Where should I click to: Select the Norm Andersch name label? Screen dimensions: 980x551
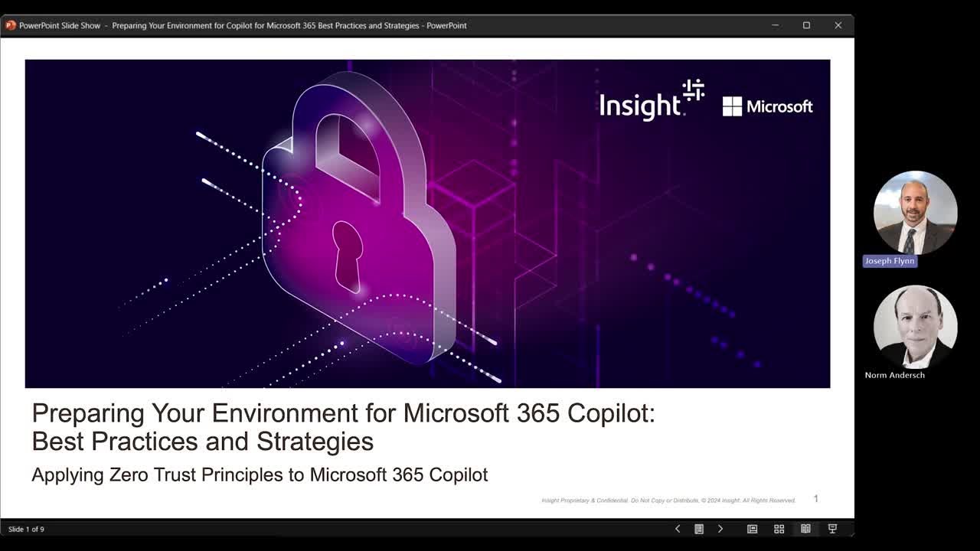pyautogui.click(x=895, y=375)
